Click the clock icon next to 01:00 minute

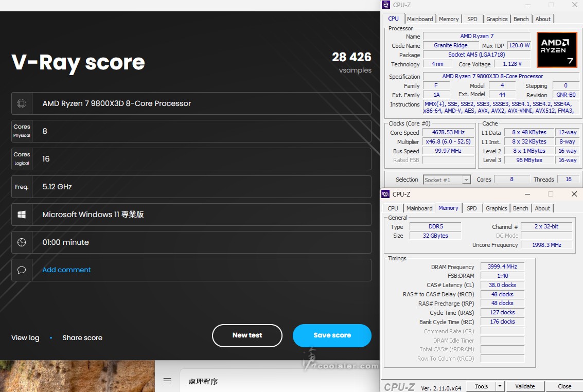[x=22, y=242]
